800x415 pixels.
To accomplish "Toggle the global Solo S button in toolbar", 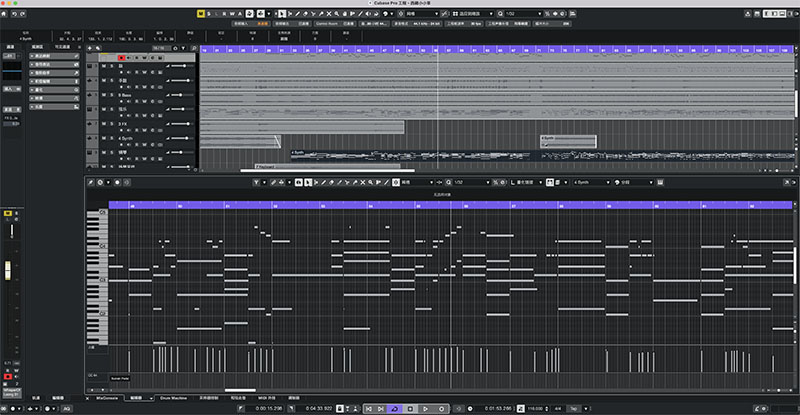I will coord(209,14).
